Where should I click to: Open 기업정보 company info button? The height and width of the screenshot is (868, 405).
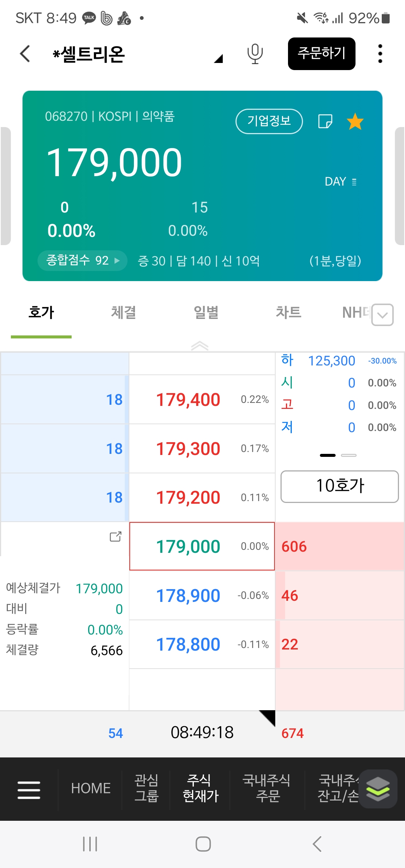(x=269, y=121)
